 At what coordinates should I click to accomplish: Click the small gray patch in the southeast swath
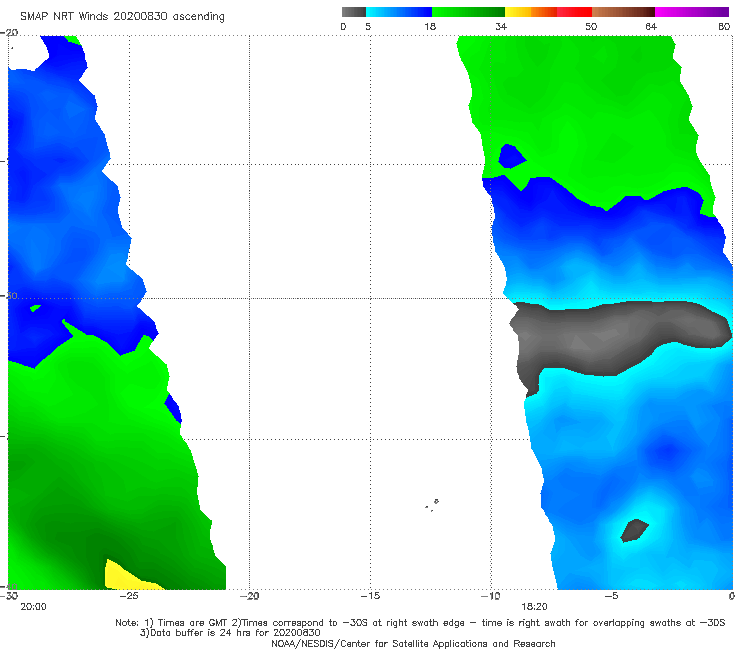pyautogui.click(x=634, y=531)
